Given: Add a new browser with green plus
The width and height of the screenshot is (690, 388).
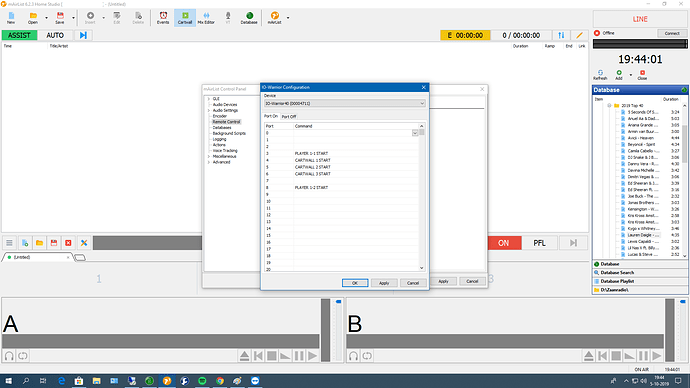Looking at the screenshot, I should 619,75.
